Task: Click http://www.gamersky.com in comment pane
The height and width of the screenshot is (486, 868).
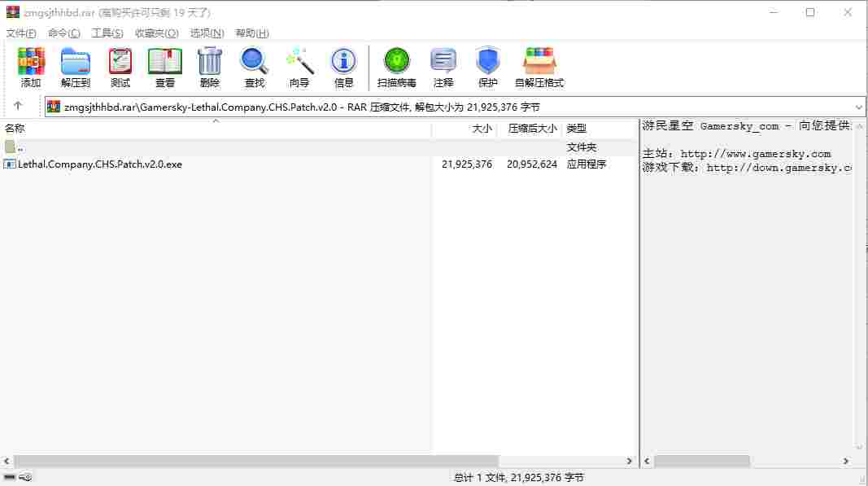Action: pyautogui.click(x=755, y=154)
